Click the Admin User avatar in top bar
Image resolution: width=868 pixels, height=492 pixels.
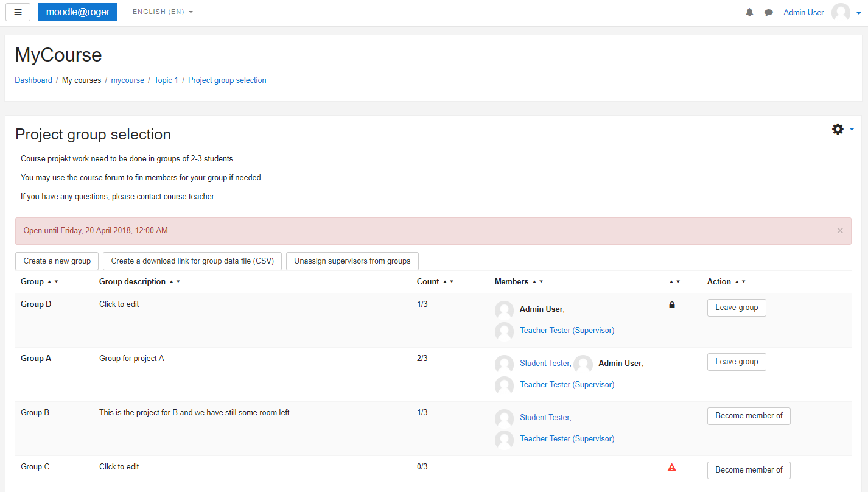(x=841, y=13)
